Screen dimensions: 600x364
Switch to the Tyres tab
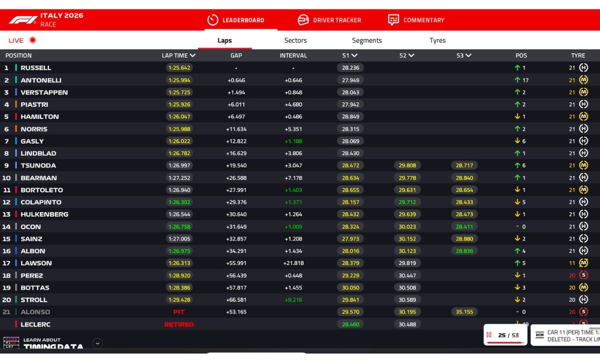[437, 40]
